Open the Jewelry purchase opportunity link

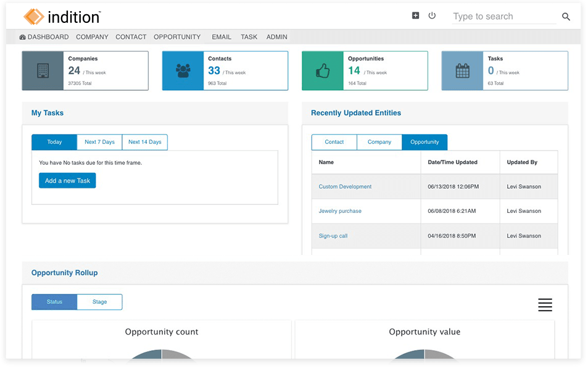point(340,211)
